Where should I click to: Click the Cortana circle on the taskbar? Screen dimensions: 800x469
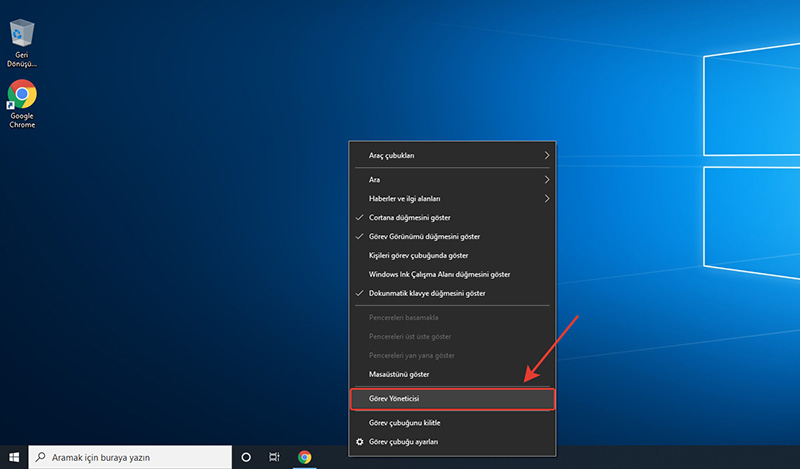pyautogui.click(x=246, y=457)
